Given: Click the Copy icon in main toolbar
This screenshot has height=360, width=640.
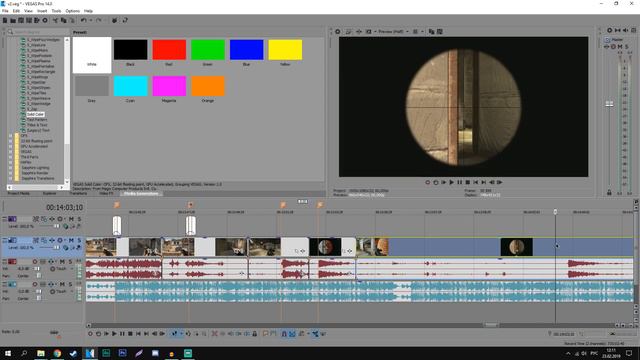Looking at the screenshot, I should (63, 20).
